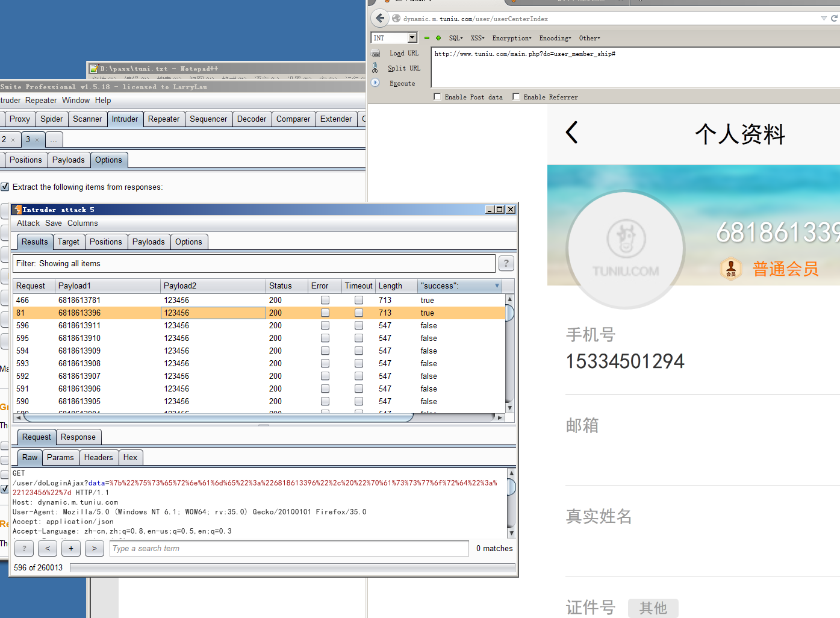Image resolution: width=840 pixels, height=618 pixels.
Task: Click the results table vertical scrollbar down arrow
Action: point(510,408)
